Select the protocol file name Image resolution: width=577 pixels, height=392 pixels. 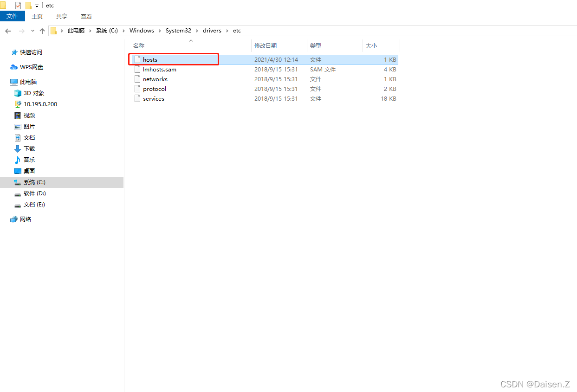pos(155,89)
